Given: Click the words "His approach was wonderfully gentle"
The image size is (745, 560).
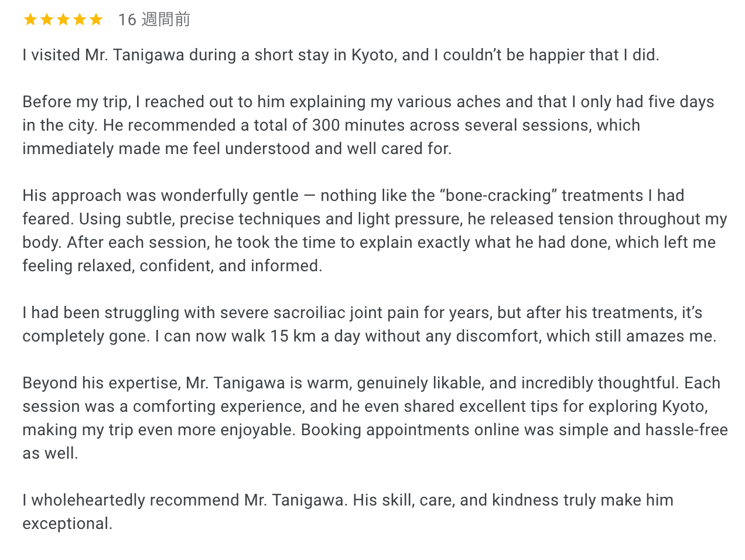Looking at the screenshot, I should 160,196.
